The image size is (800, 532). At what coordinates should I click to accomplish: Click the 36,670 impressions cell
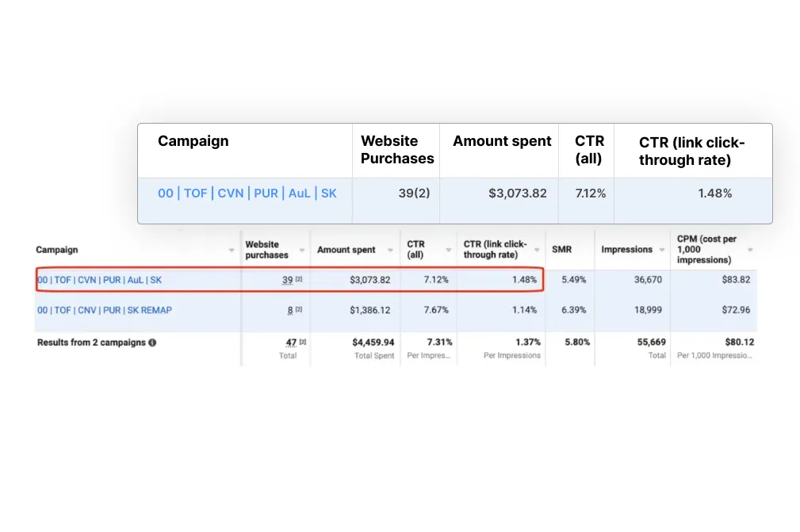(649, 280)
